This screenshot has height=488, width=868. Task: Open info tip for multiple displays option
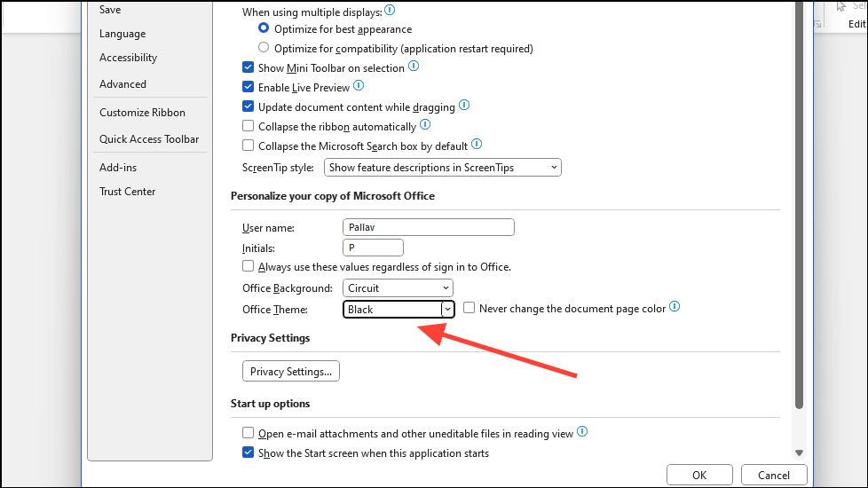(x=390, y=10)
